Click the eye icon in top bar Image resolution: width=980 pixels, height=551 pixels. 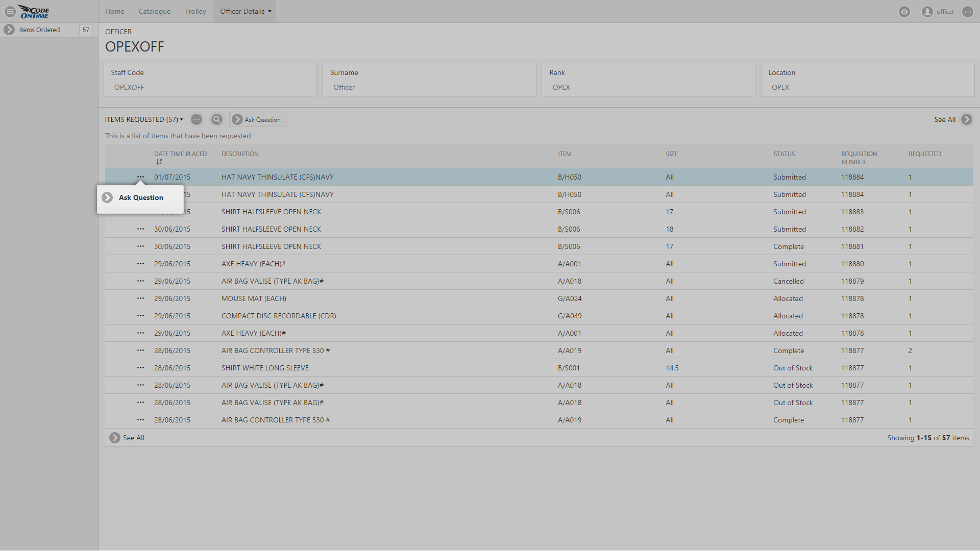pos(904,12)
